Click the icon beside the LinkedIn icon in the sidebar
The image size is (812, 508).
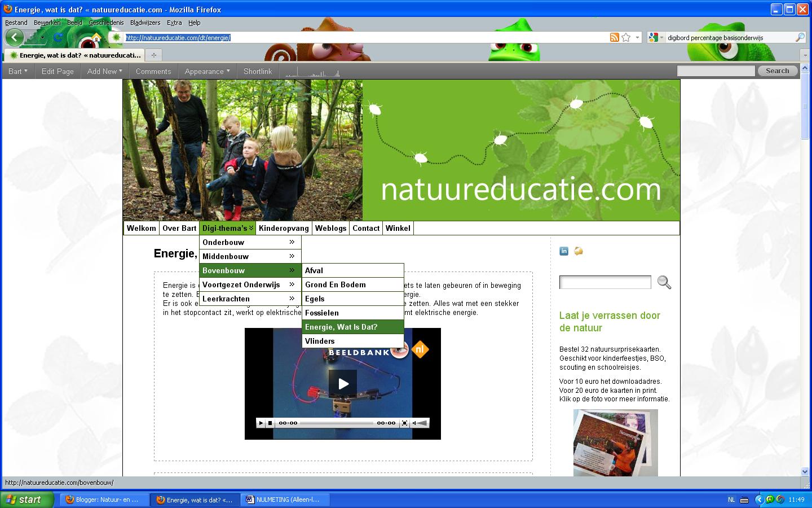point(579,251)
